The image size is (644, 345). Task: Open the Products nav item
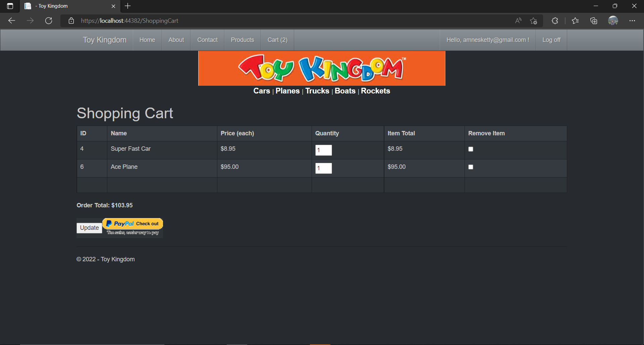coord(243,40)
